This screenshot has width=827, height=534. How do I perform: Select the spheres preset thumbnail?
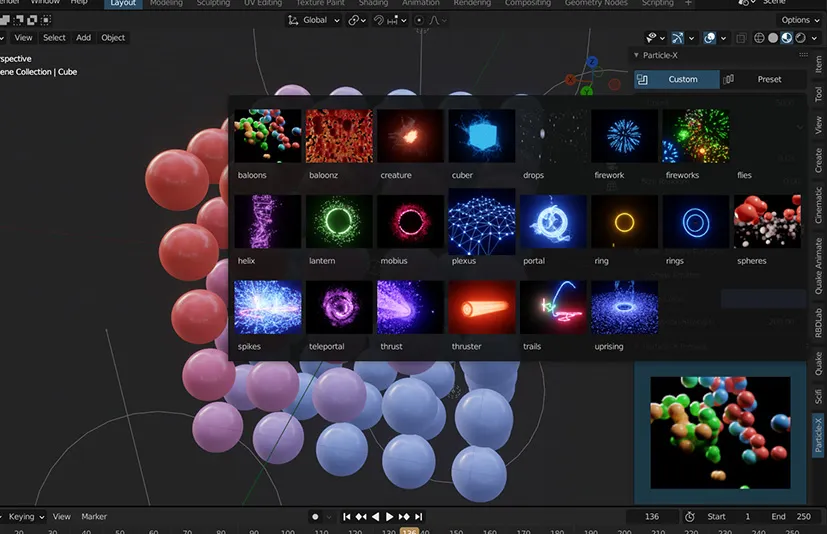pos(767,222)
